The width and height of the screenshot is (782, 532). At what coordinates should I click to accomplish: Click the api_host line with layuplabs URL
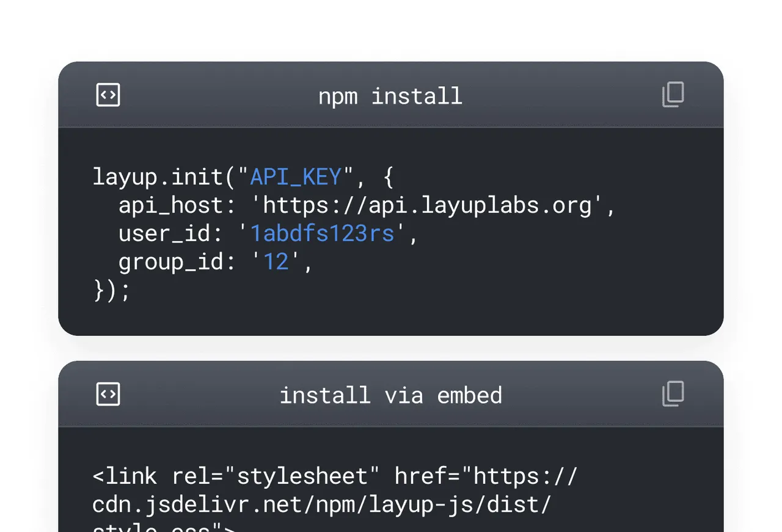pyautogui.click(x=367, y=205)
